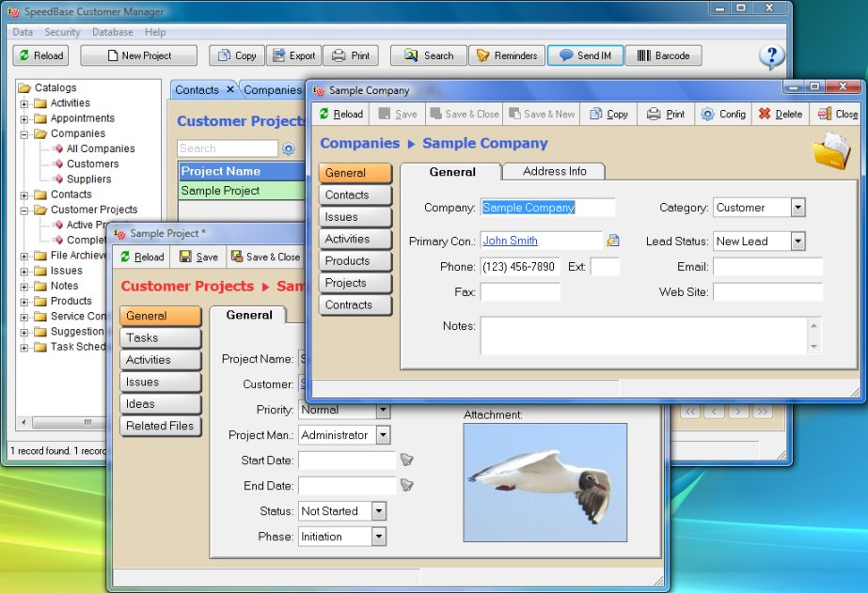
Task: Open the Start Date calendar picker icon
Action: [406, 460]
